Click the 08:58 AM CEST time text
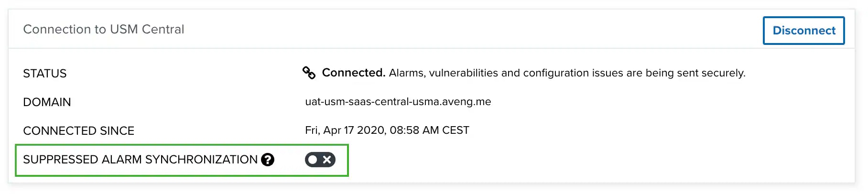Viewport: 868px width, 194px height. click(430, 130)
